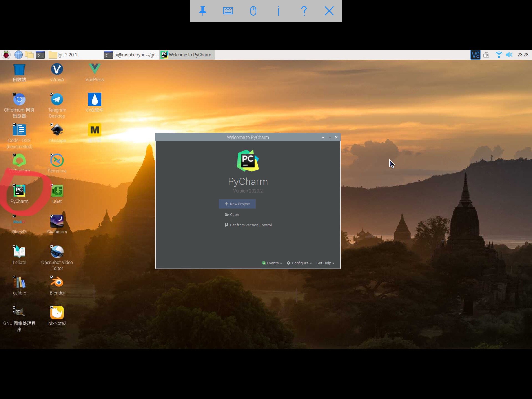Click Get from Version Control
532x399 pixels.
[x=248, y=225]
